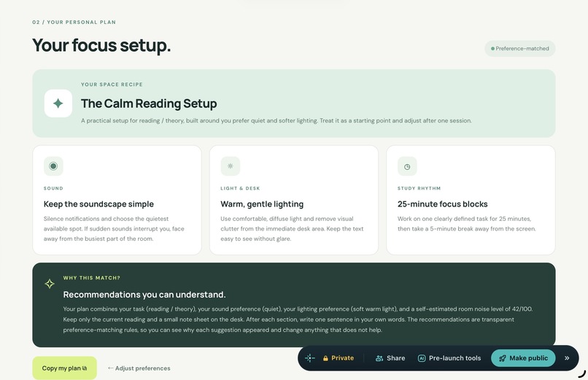Image resolution: width=588 pixels, height=380 pixels.
Task: Click the star outline icon beside Why This Match
Action: 50,284
